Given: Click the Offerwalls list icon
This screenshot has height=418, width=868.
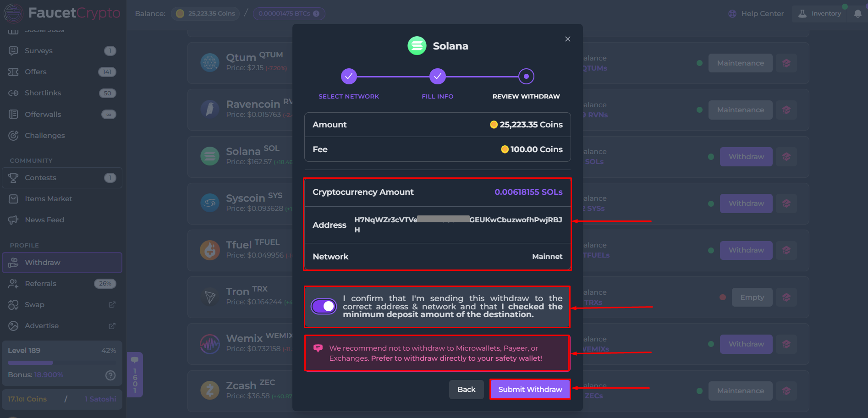Looking at the screenshot, I should coord(13,114).
